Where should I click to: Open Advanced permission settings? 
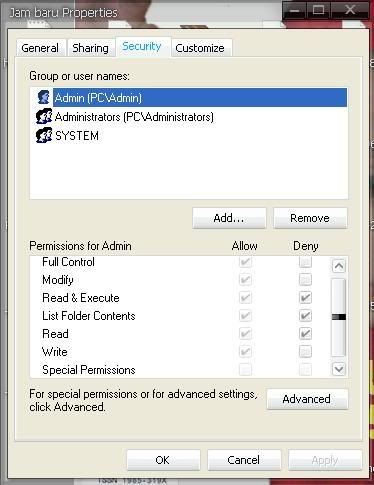(x=307, y=399)
